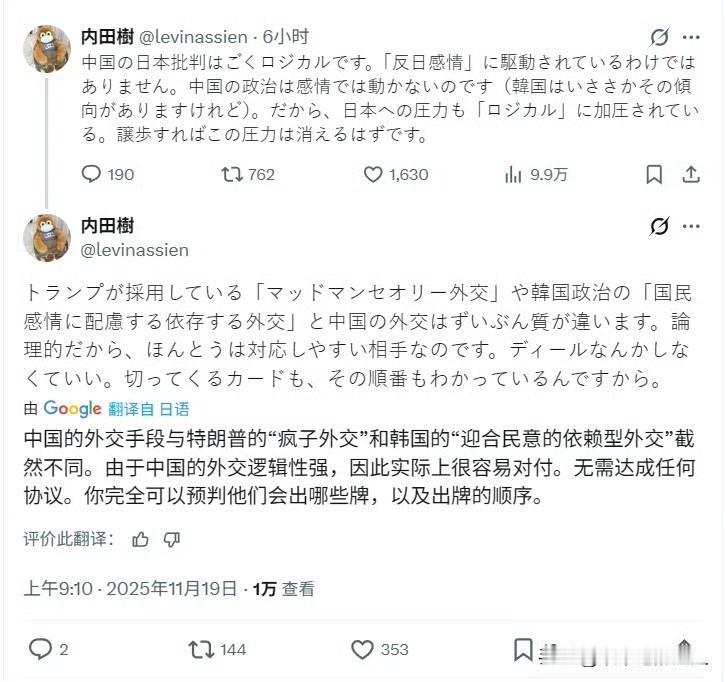This screenshot has height=682, width=725.
Task: Share the first tweet via upload icon
Action: click(691, 174)
